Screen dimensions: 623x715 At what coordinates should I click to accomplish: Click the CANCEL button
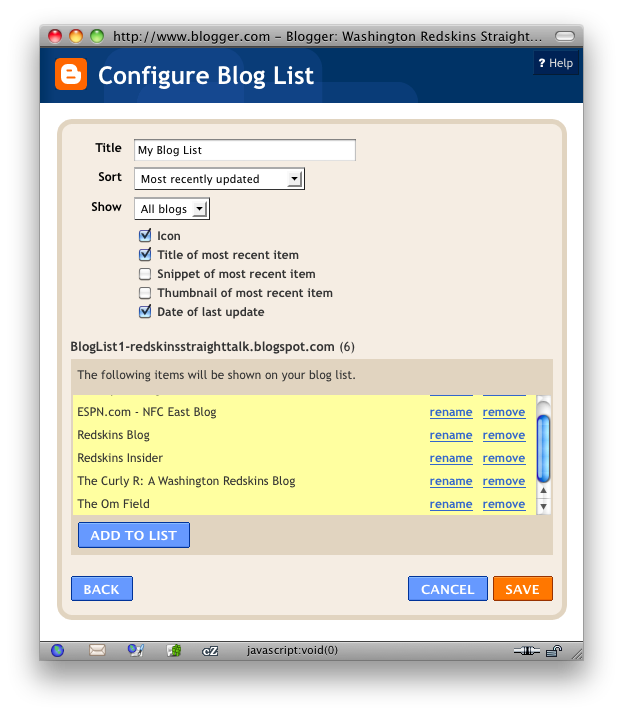447,589
